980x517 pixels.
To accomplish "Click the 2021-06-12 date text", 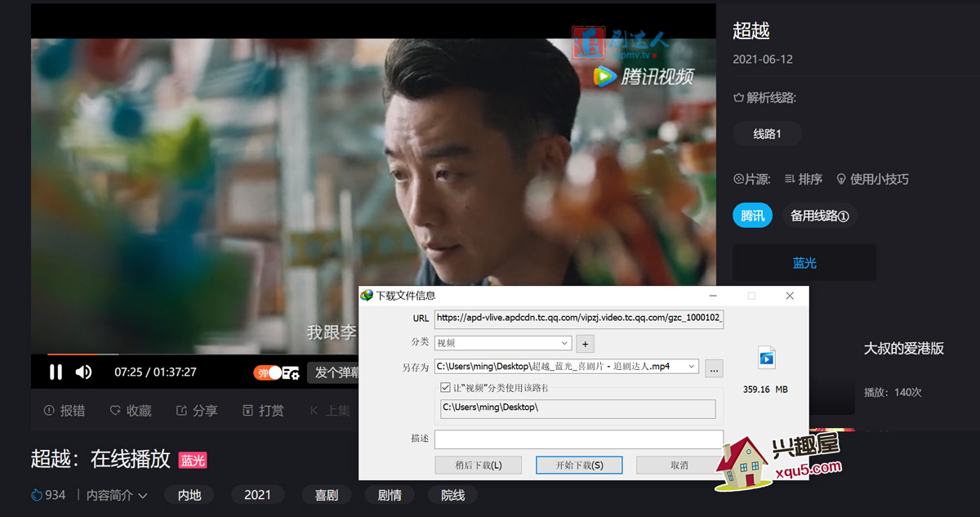I will click(763, 60).
